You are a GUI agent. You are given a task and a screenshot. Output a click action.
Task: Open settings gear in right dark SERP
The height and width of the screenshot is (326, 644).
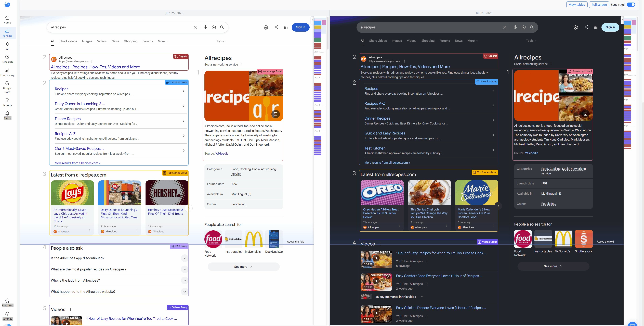(x=575, y=27)
